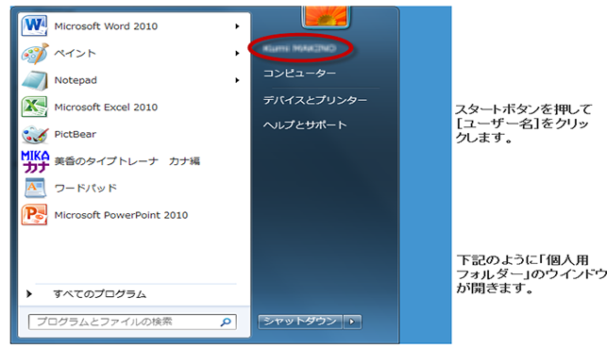The height and width of the screenshot is (364, 607).
Task: Open デバイスとプリンター
Action: click(315, 100)
